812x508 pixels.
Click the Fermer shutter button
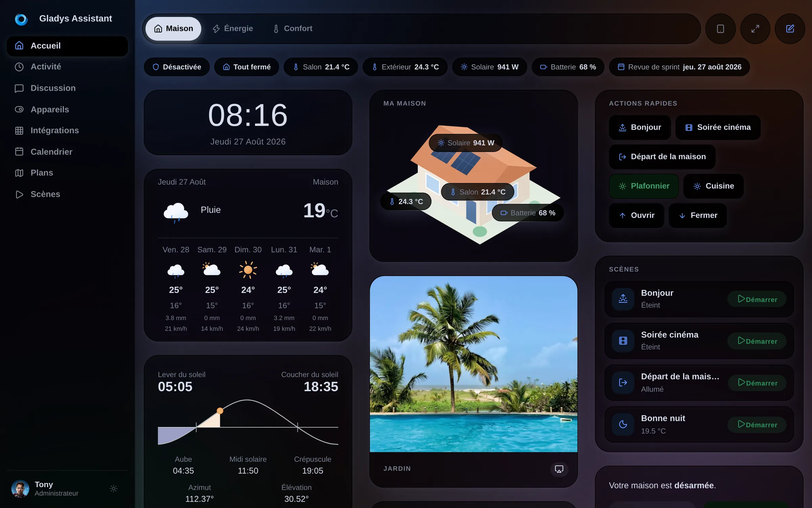[x=698, y=215]
